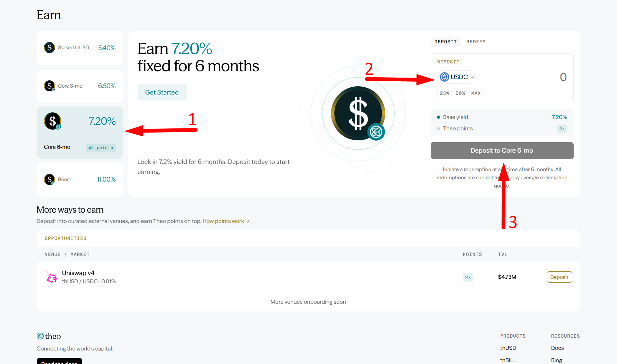Click the theo logo in footer
This screenshot has width=617, height=364.
click(x=49, y=336)
